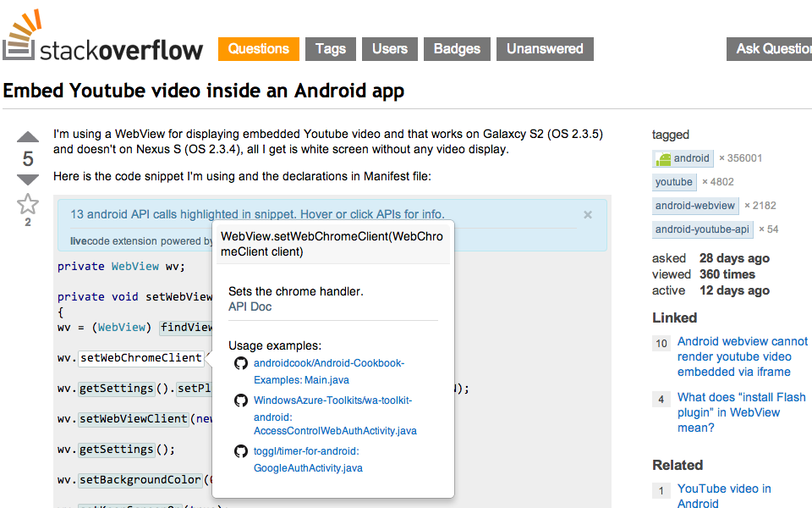This screenshot has height=508, width=812.
Task: Click the linked question score 4
Action: [x=661, y=399]
